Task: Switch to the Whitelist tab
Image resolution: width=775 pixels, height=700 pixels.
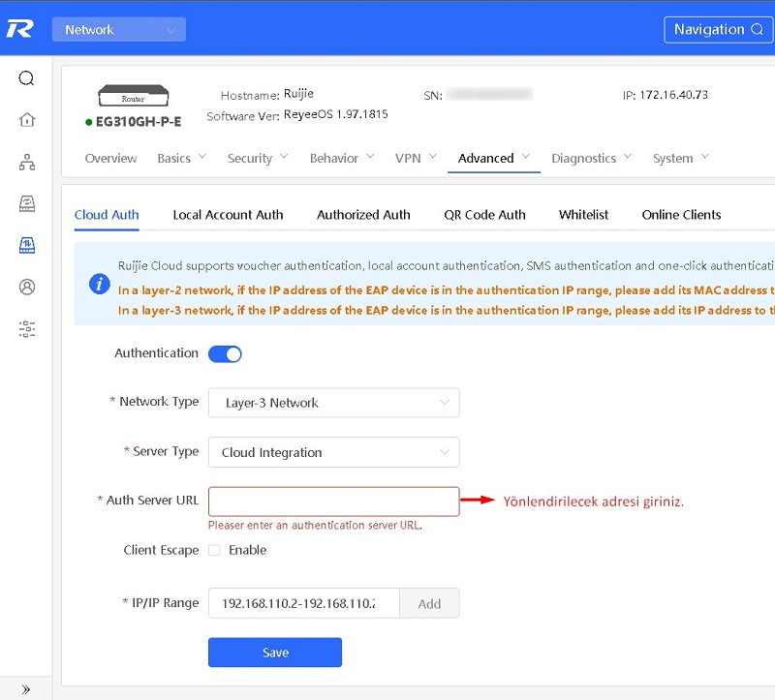Action: tap(583, 215)
